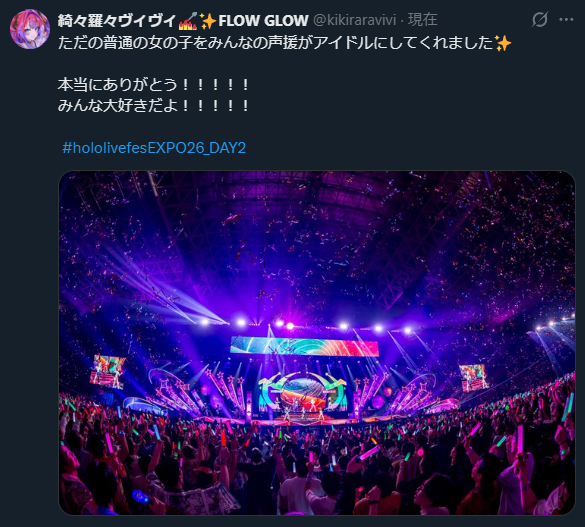This screenshot has width=585, height=527.
Task: Click the @kikiraravivi handle
Action: (354, 20)
